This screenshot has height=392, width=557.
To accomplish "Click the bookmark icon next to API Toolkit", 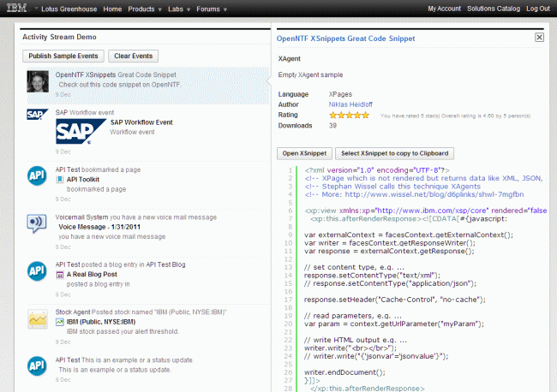I will [x=60, y=180].
